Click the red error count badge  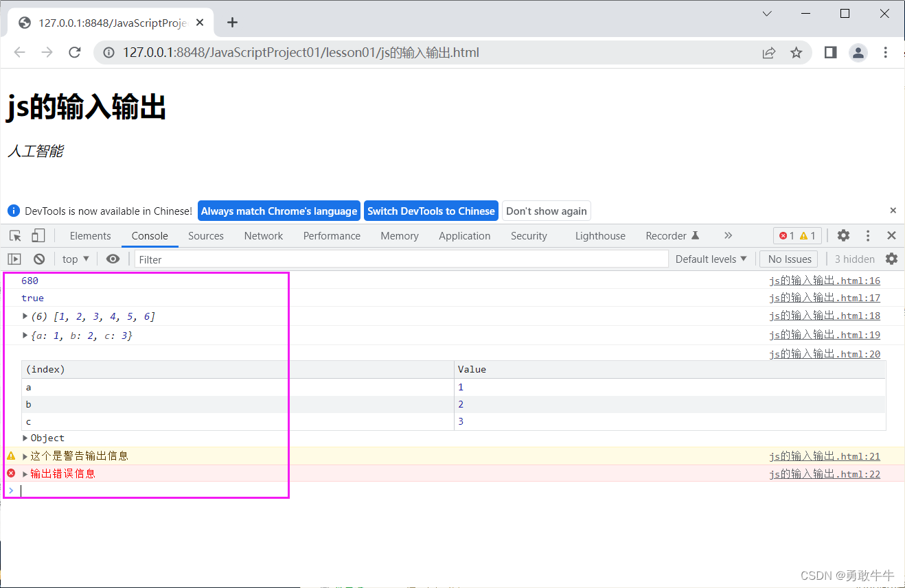(787, 236)
